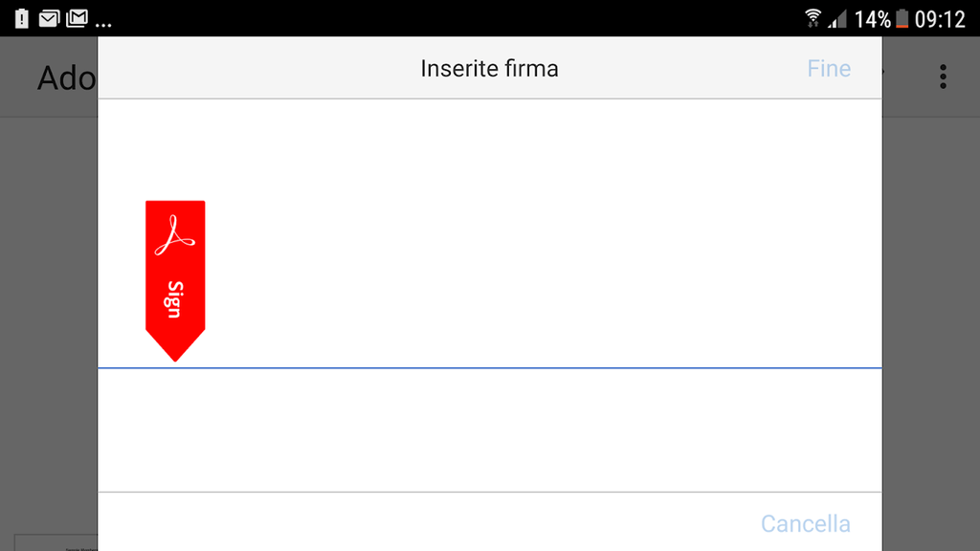Open the three-dot overflow menu
The image size is (980, 551).
click(x=943, y=77)
